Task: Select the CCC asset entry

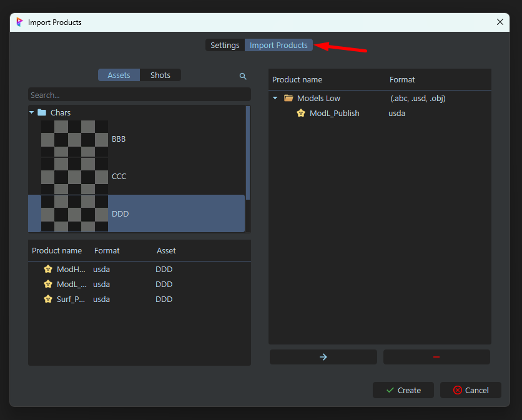Action: (x=119, y=176)
